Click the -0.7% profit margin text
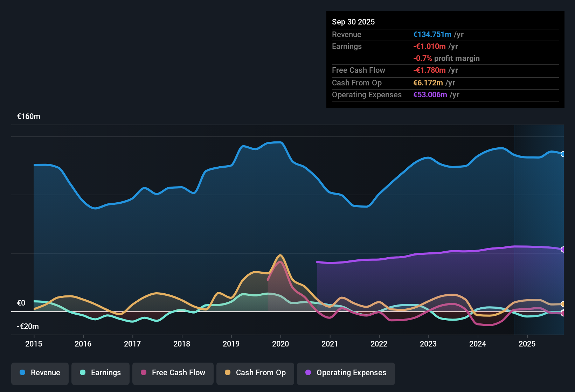Image resolution: width=575 pixels, height=392 pixels. click(446, 58)
